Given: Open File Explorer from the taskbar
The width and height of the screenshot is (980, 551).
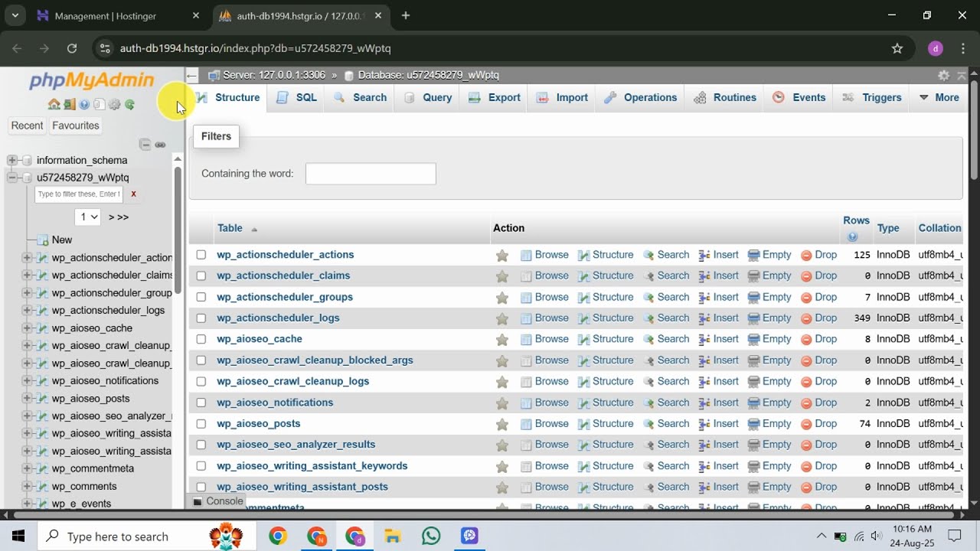Looking at the screenshot, I should pyautogui.click(x=393, y=536).
